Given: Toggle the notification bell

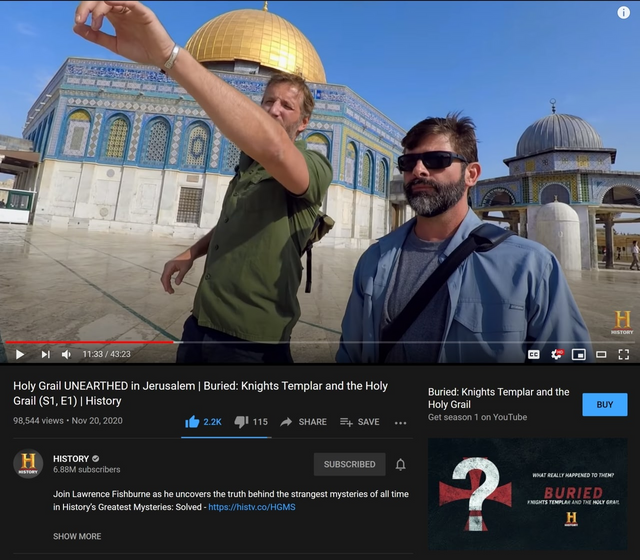Looking at the screenshot, I should (x=400, y=464).
